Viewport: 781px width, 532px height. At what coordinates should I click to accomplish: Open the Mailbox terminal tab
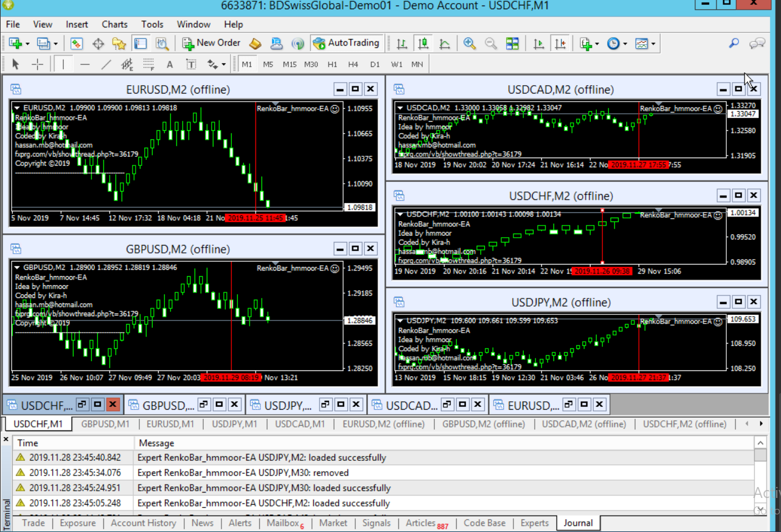coord(285,523)
